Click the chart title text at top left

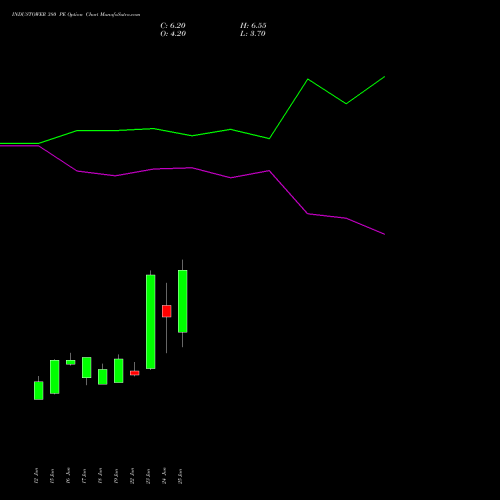[x=76, y=15]
